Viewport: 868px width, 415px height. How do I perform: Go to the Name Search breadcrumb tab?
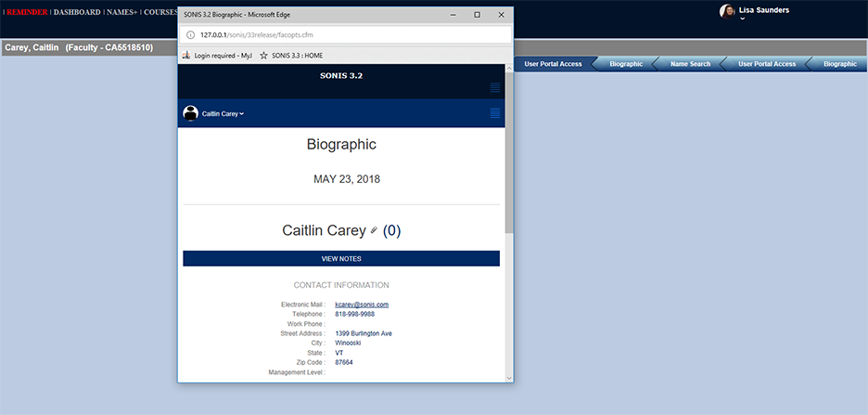coord(690,64)
